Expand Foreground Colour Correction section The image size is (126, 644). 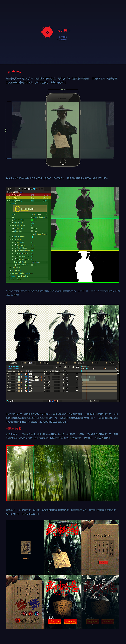pyautogui.click(x=10, y=273)
